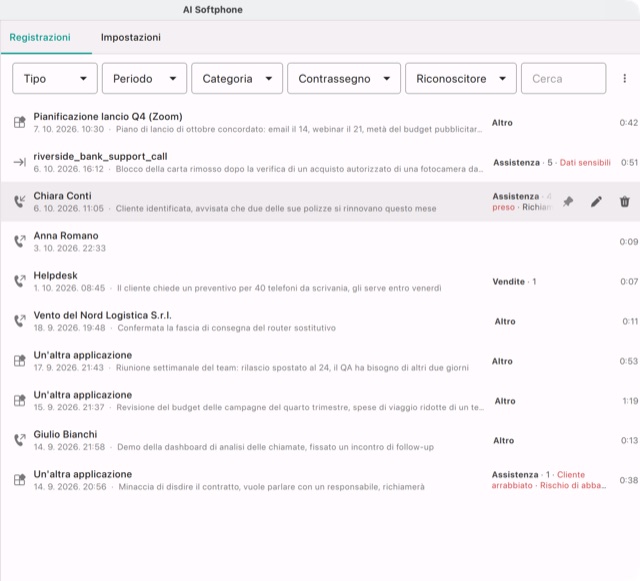Select the Chiara Conti recording title

click(x=62, y=196)
